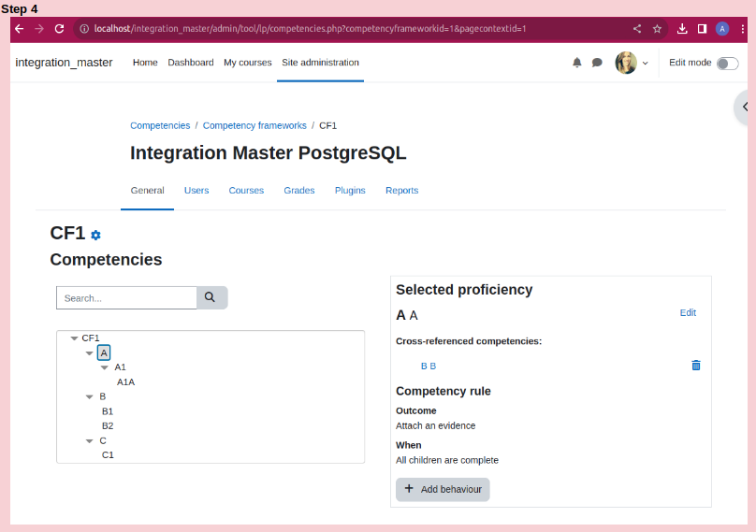
Task: Delete cross-referenced competency B B trash icon
Action: click(696, 366)
